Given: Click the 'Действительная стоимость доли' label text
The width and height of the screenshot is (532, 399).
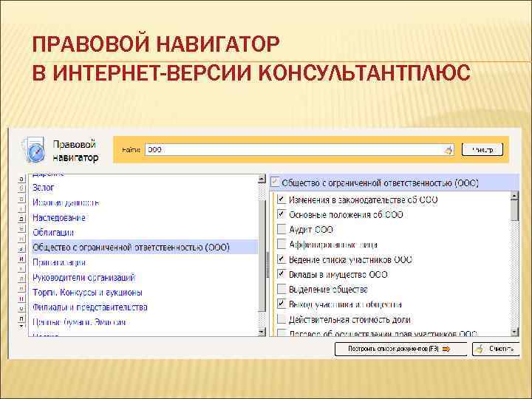Looking at the screenshot, I should point(349,320).
